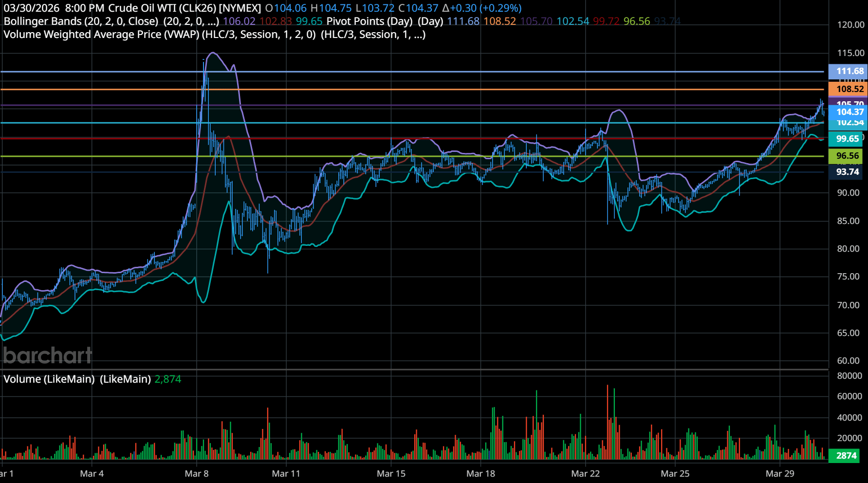Click the Volume (LikeMain) pane label
This screenshot has width=868, height=483.
(49, 379)
